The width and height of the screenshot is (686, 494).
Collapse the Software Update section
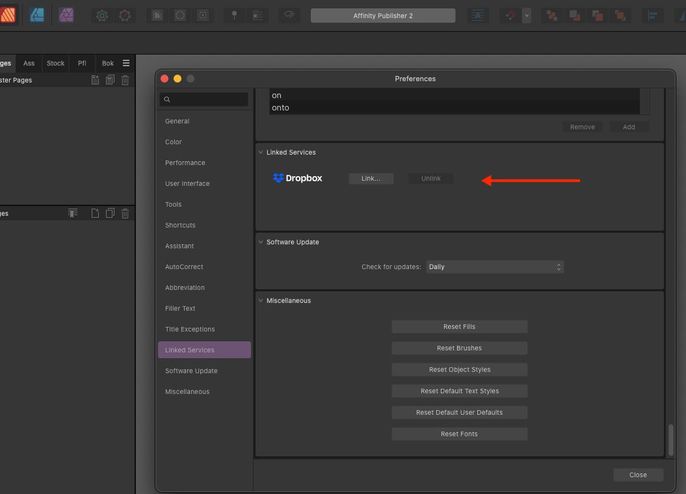tap(261, 242)
